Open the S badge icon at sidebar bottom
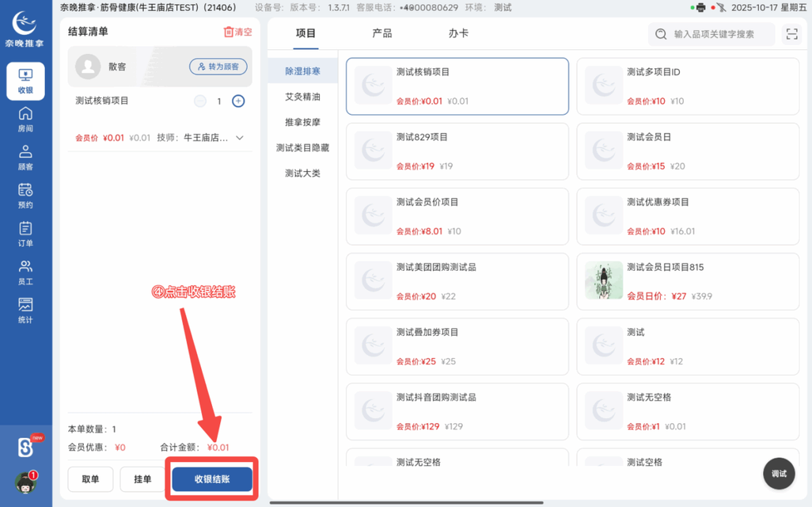Screen dimensions: 812x507 coord(24,448)
